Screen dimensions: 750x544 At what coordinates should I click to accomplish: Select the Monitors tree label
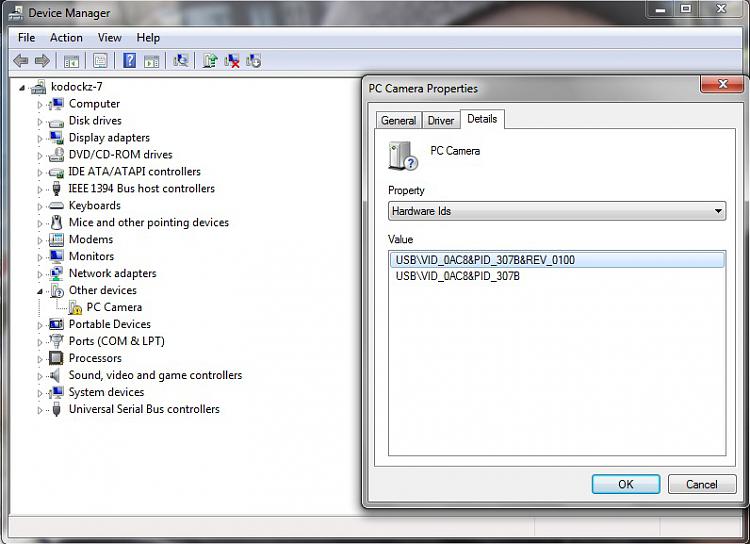coord(91,256)
